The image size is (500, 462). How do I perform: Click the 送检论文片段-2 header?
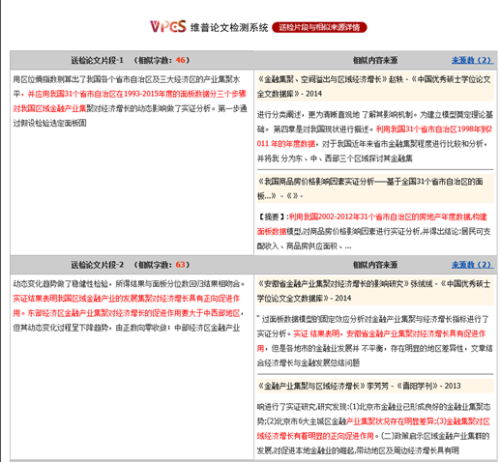tap(97, 265)
